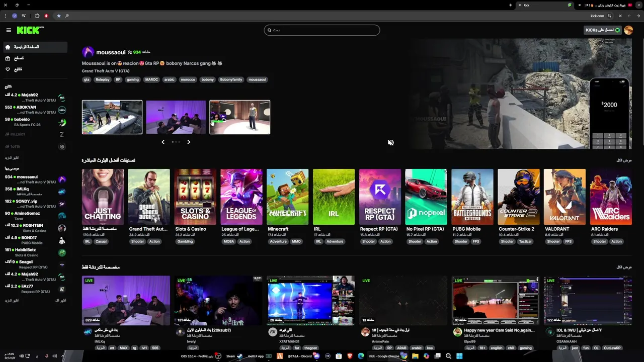The image size is (644, 362).
Task: Open the taskbar search magnifier
Action: click(x=448, y=356)
